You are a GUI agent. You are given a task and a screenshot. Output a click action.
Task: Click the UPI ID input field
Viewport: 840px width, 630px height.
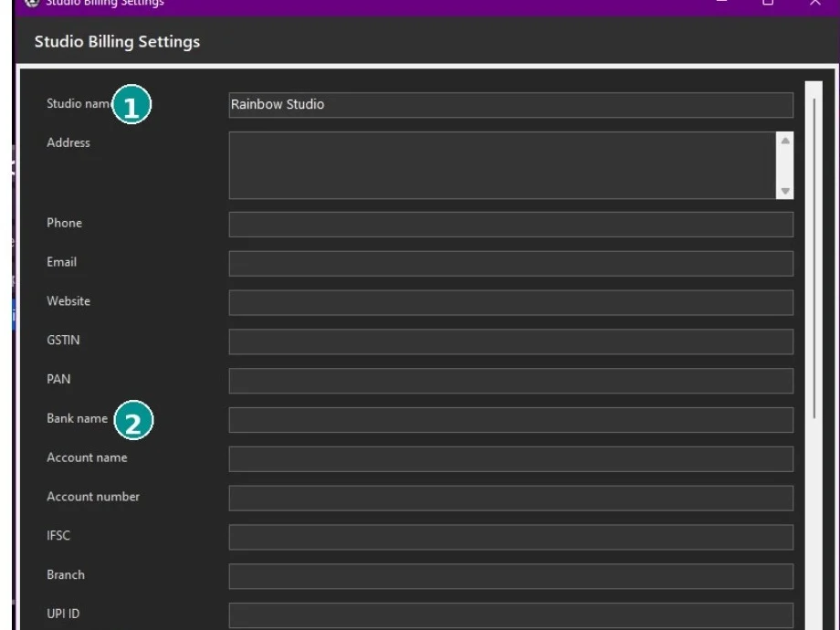(510, 615)
